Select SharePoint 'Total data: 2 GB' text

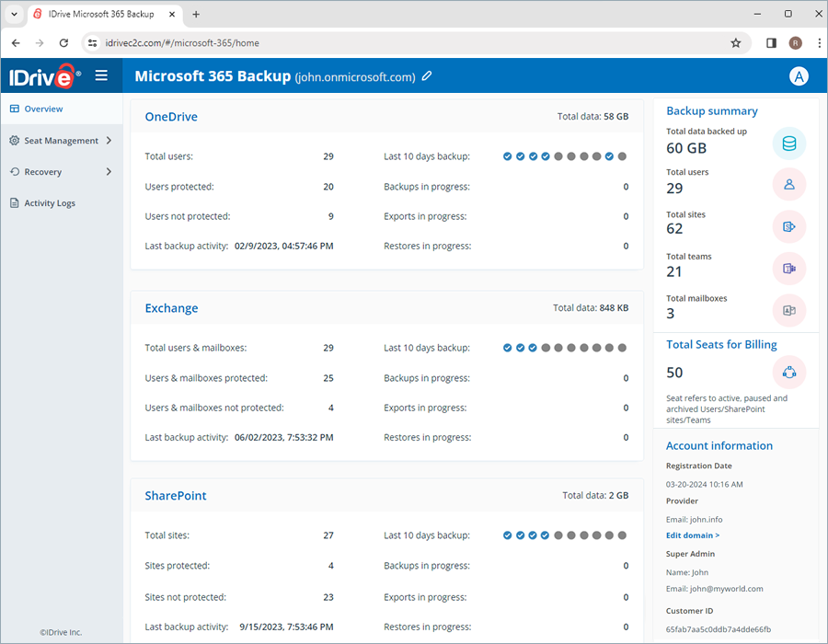595,495
